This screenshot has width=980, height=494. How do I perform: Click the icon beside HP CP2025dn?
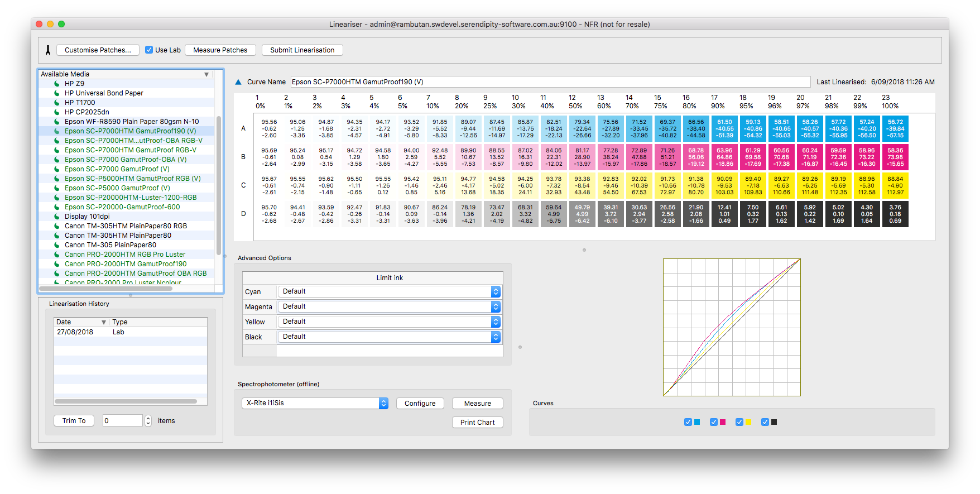(x=57, y=112)
